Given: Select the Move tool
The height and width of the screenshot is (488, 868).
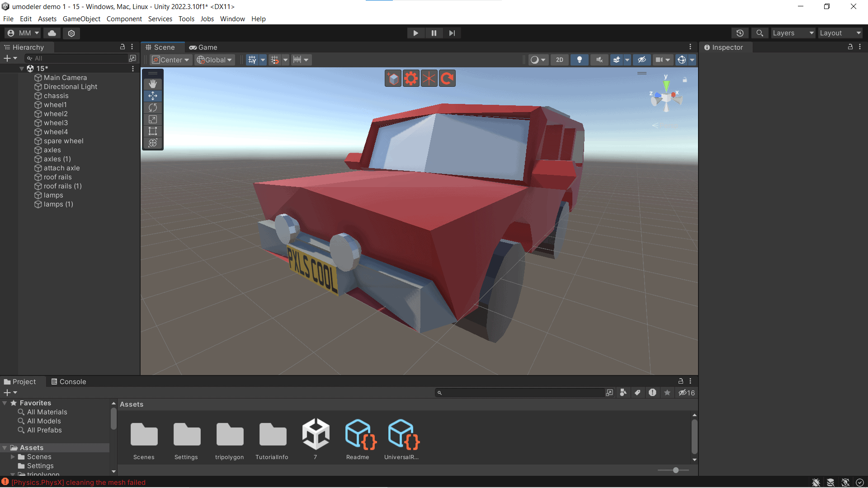Looking at the screenshot, I should [153, 96].
